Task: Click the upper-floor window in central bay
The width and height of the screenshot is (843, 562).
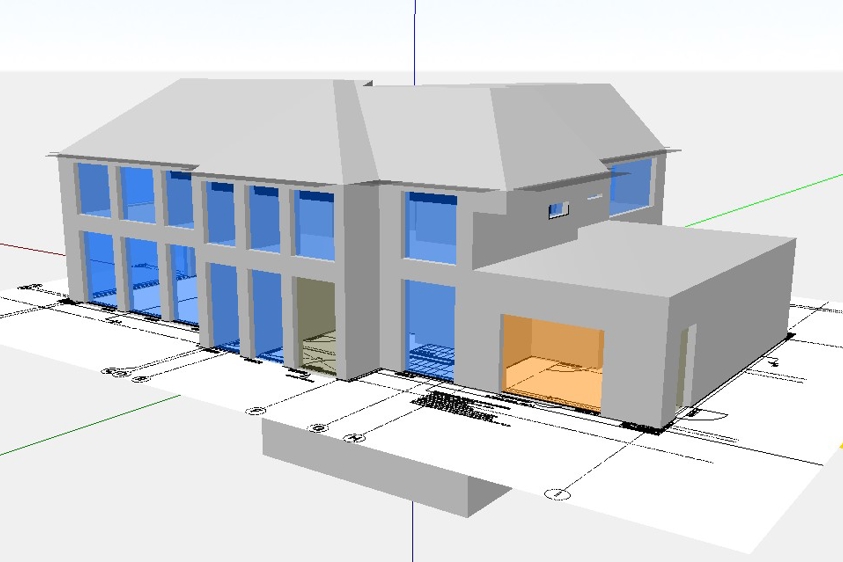Action: (431, 229)
